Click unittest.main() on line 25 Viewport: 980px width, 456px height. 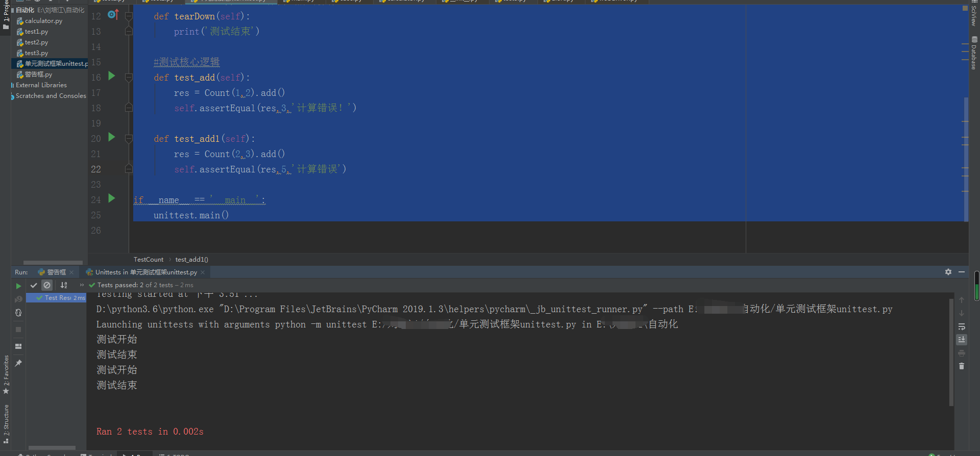191,215
